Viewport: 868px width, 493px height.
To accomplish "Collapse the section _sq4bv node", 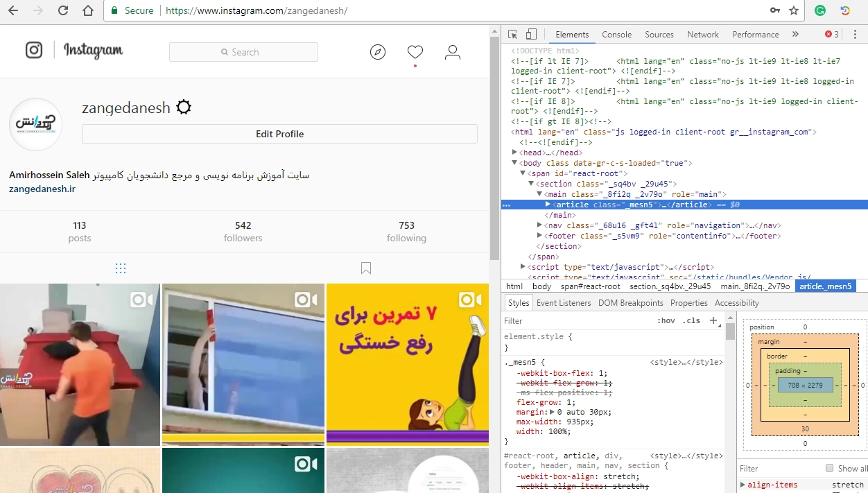I will (531, 184).
